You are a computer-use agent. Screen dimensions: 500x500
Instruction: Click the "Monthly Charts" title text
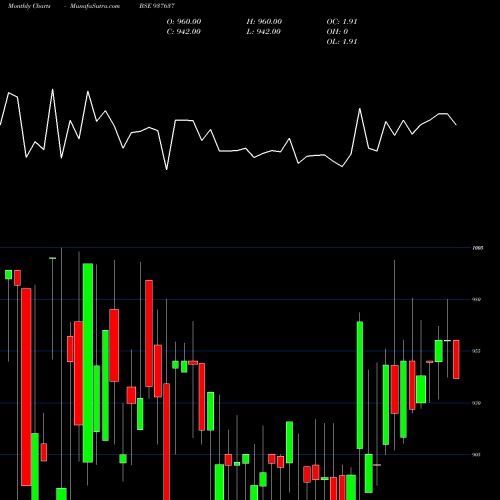click(29, 6)
